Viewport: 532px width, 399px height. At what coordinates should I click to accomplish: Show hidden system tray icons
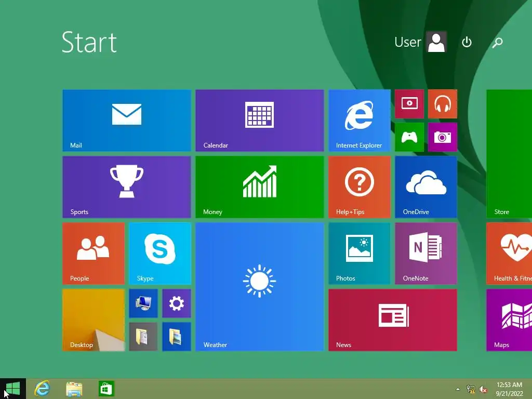click(458, 389)
